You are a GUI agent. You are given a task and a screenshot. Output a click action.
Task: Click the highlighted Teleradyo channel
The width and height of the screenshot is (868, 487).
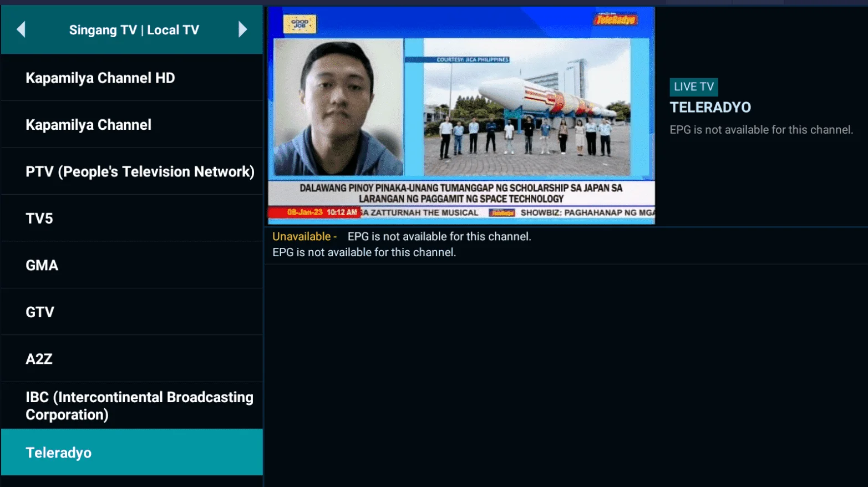click(x=132, y=452)
